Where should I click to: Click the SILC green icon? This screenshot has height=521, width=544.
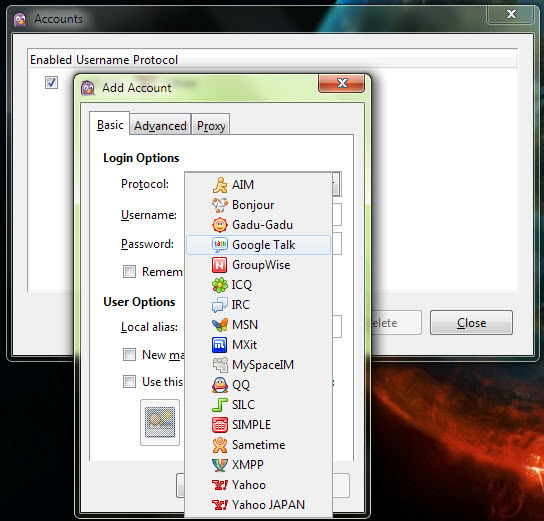click(220, 405)
